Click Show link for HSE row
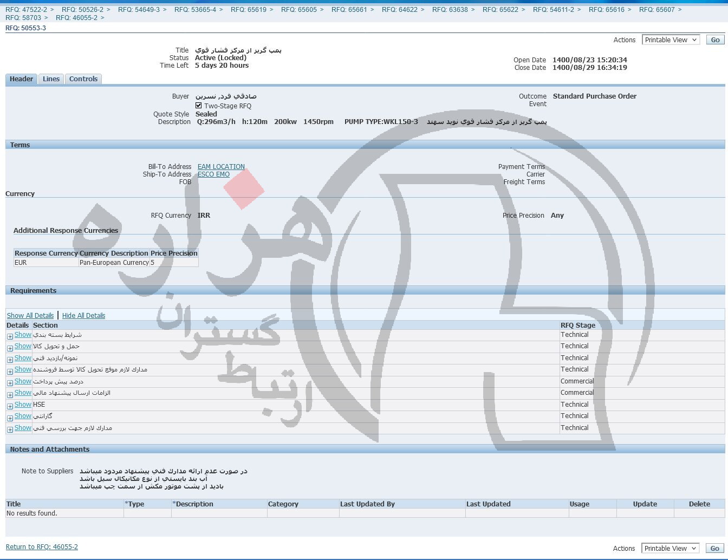The image size is (728, 560). [23, 405]
